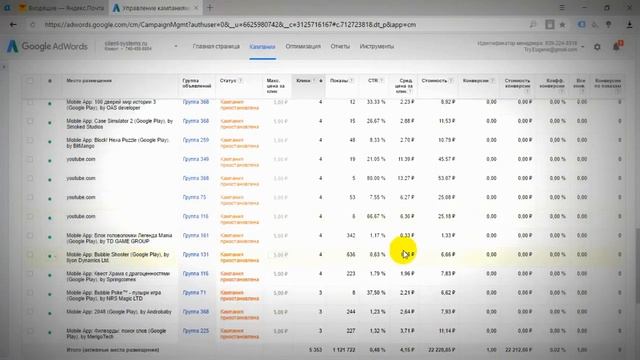Toggle the select-all checkbox in table header
The image size is (640, 360).
30,81
